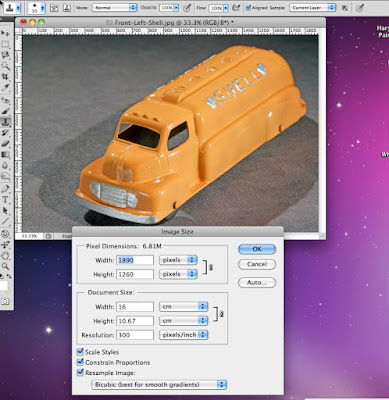Click the pixel Height field 1260

(x=135, y=274)
